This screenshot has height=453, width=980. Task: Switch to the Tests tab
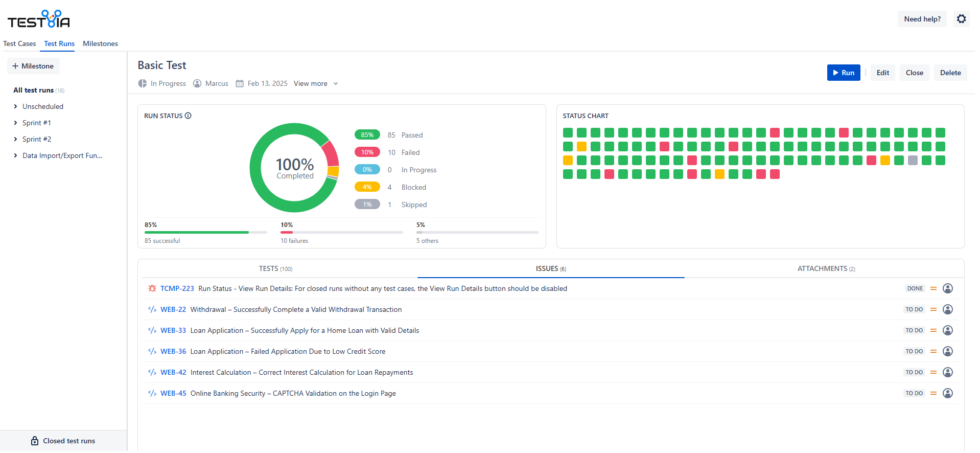point(275,268)
